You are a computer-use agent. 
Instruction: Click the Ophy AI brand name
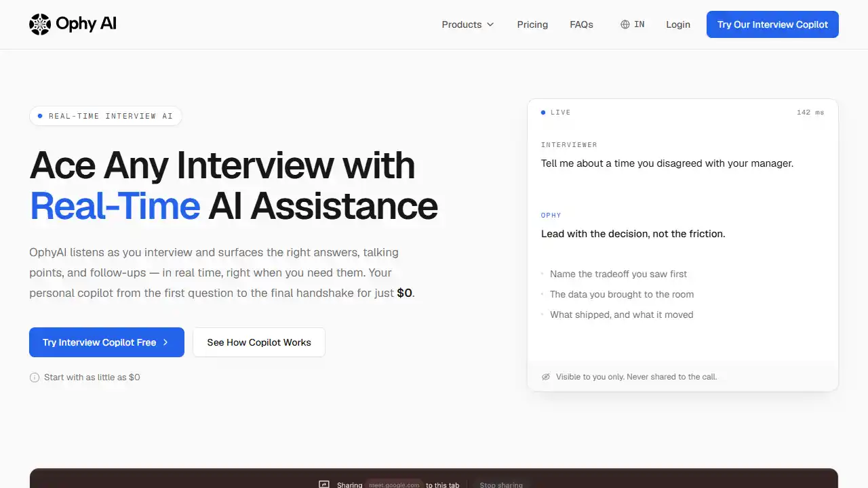86,24
